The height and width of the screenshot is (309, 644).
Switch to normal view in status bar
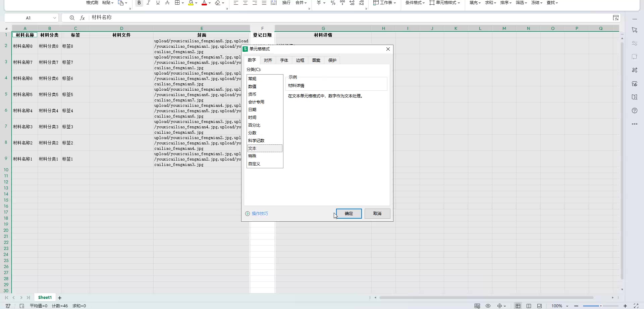pos(518,306)
